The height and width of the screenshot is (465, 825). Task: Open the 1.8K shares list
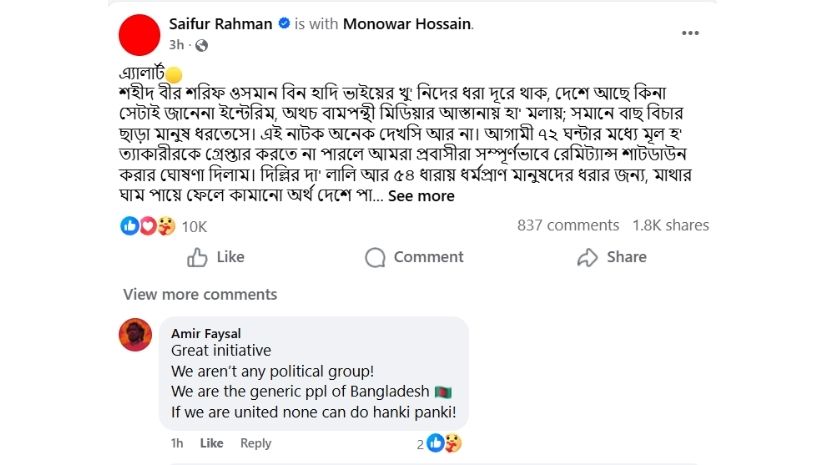670,226
